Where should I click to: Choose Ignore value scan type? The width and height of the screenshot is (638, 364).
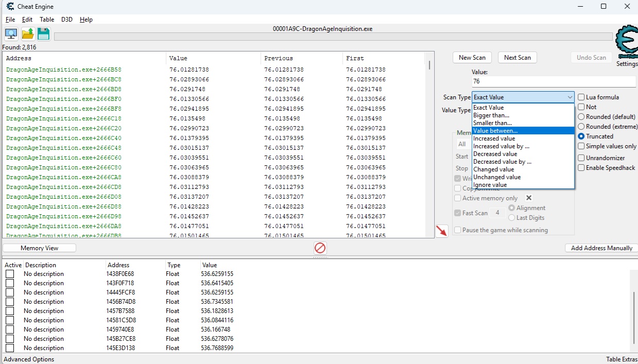(x=523, y=185)
